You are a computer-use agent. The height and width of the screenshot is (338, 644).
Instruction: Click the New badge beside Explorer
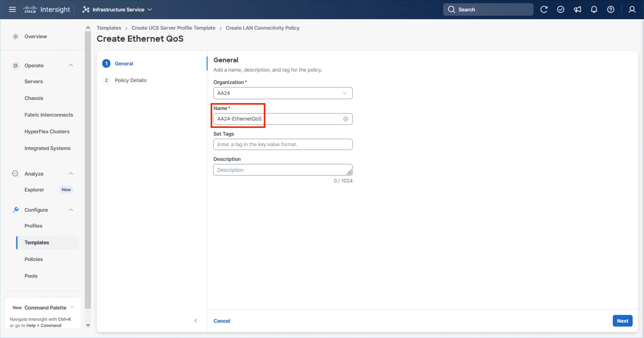pyautogui.click(x=66, y=190)
